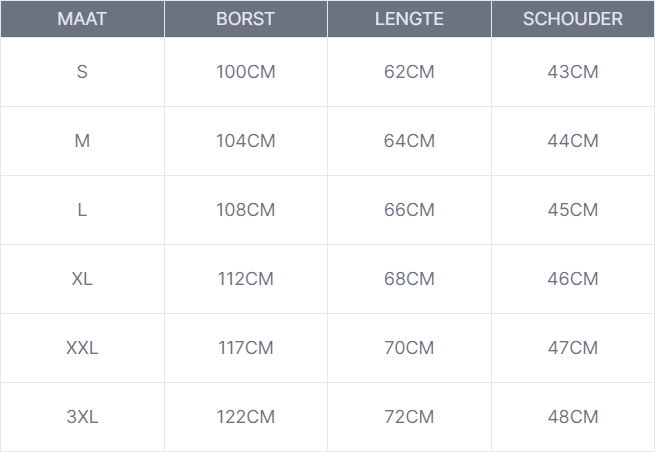Click the MAAT column header
The width and height of the screenshot is (655, 452).
(x=82, y=19)
